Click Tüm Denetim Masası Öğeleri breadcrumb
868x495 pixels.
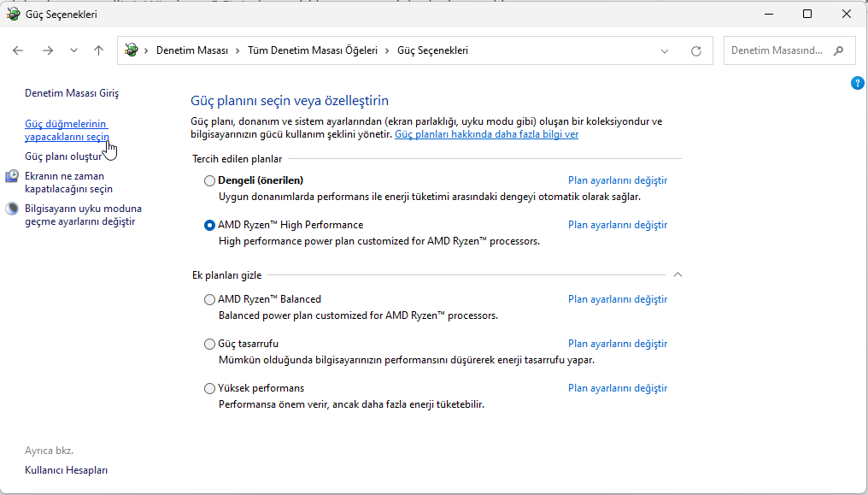click(x=312, y=50)
